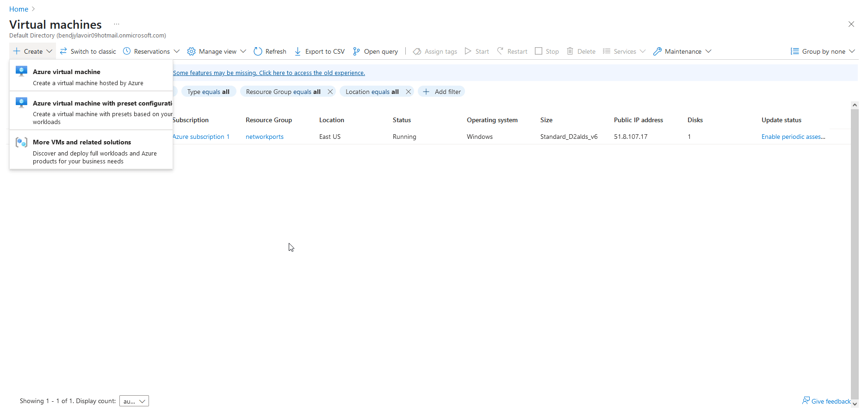The height and width of the screenshot is (417, 868).
Task: Sort by the Size column header
Action: (x=546, y=120)
